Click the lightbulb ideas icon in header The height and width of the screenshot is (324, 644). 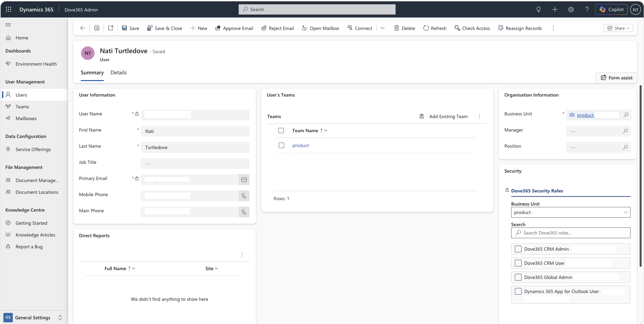[x=538, y=9]
